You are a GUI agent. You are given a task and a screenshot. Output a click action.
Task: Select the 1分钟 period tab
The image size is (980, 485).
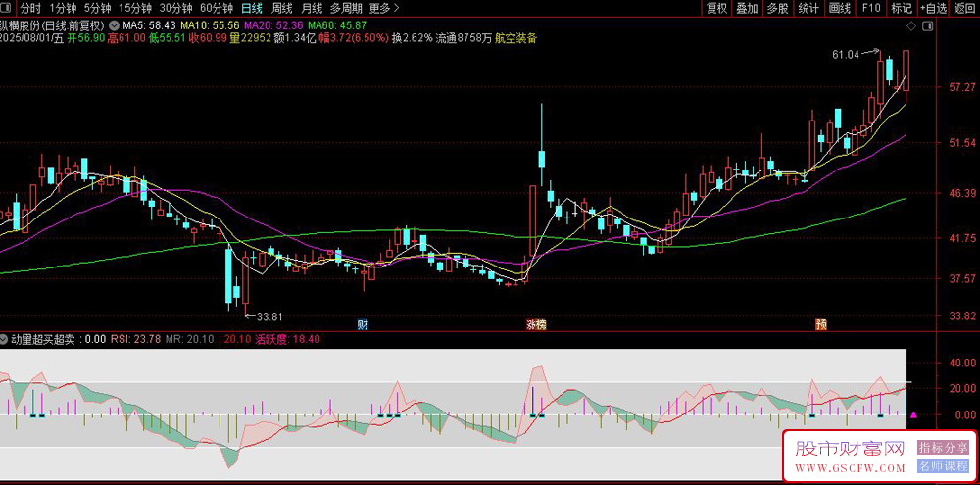(x=63, y=8)
